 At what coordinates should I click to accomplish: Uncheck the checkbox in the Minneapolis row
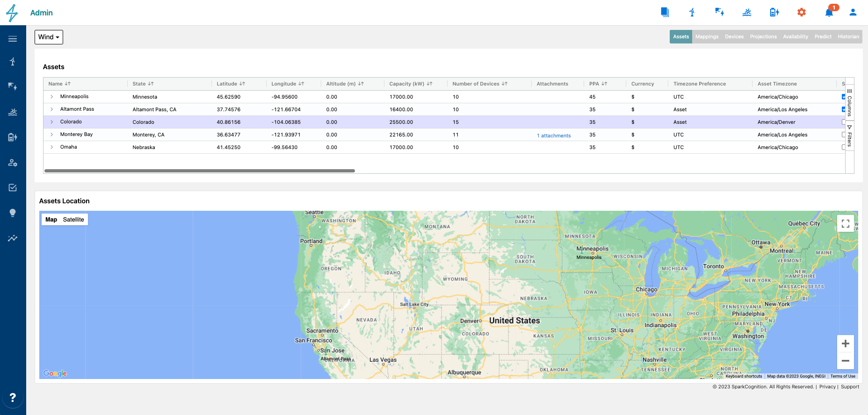pos(844,97)
